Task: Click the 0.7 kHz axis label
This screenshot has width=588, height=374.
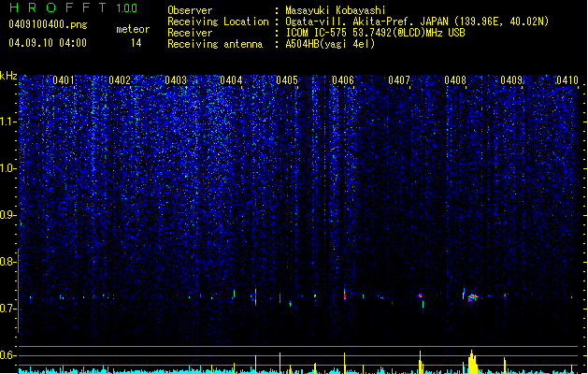Action: (x=7, y=309)
